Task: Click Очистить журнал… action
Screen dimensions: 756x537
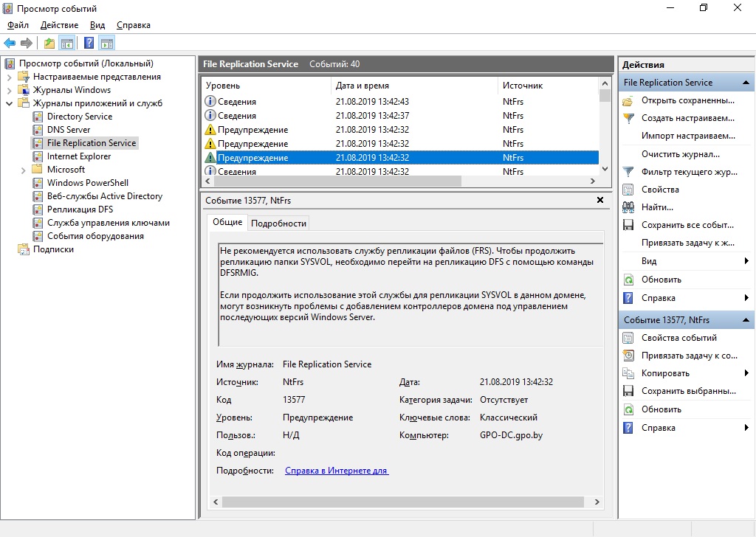Action: click(680, 154)
